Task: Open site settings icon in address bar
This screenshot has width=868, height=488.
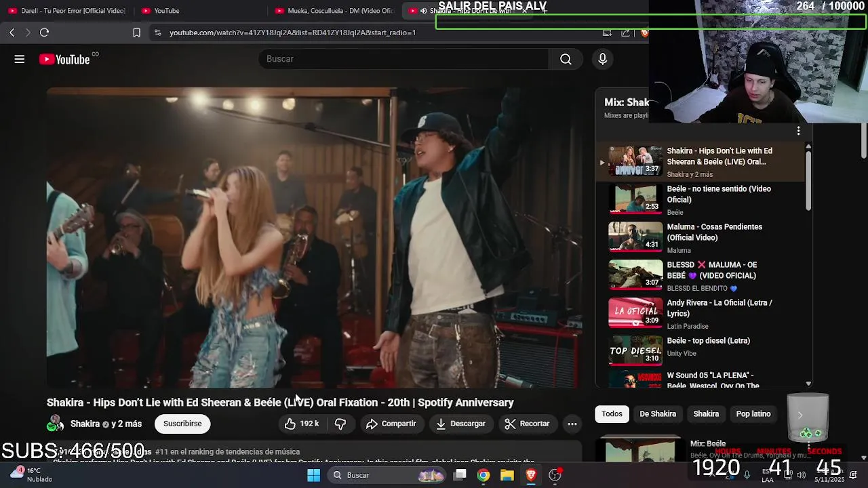Action: pyautogui.click(x=157, y=33)
